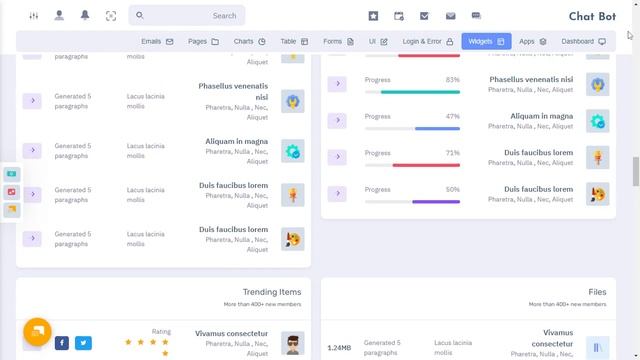Open the Charts menu
Image resolution: width=640 pixels, height=360 pixels.
(249, 42)
